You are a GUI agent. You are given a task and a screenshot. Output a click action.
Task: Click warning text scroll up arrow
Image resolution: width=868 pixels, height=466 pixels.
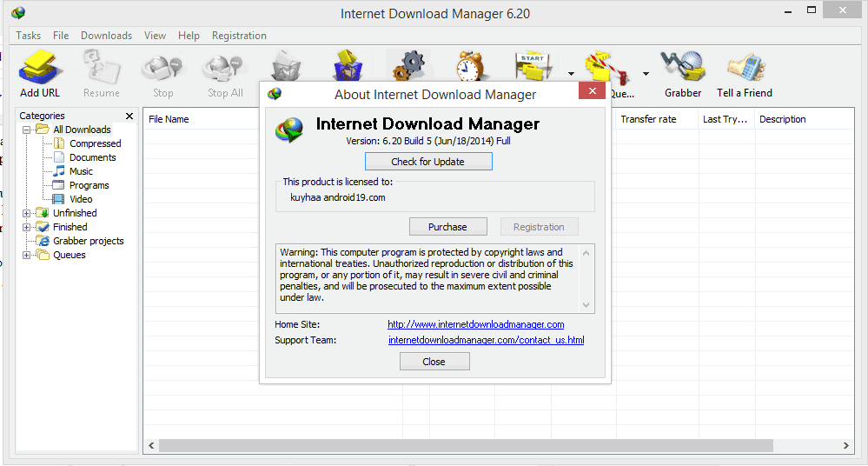pos(586,253)
